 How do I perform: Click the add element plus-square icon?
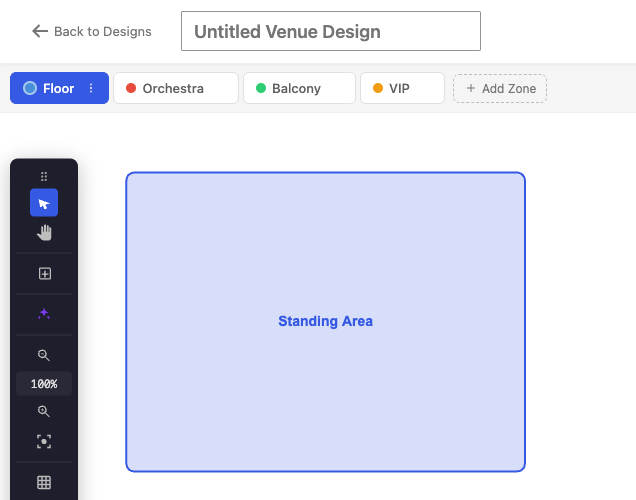pos(45,273)
